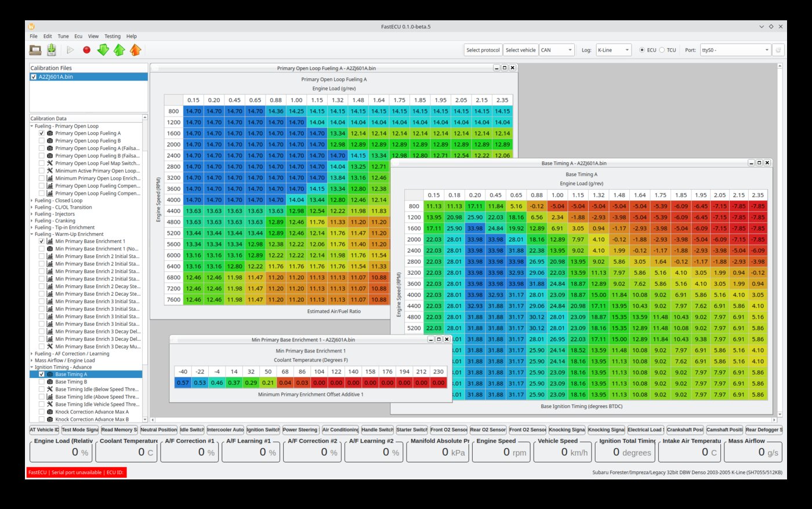Click the Engine Speed rpm gauge
The height and width of the screenshot is (509, 812).
[501, 450]
